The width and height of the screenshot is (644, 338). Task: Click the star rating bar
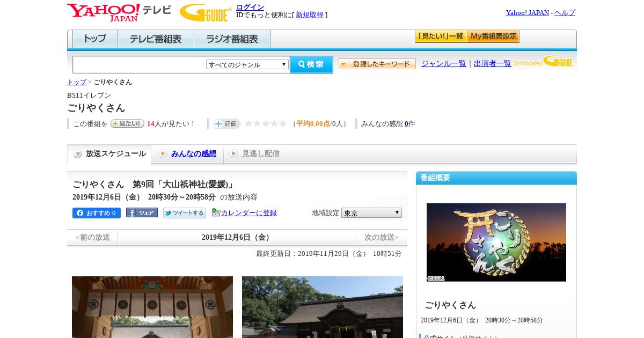coord(266,124)
